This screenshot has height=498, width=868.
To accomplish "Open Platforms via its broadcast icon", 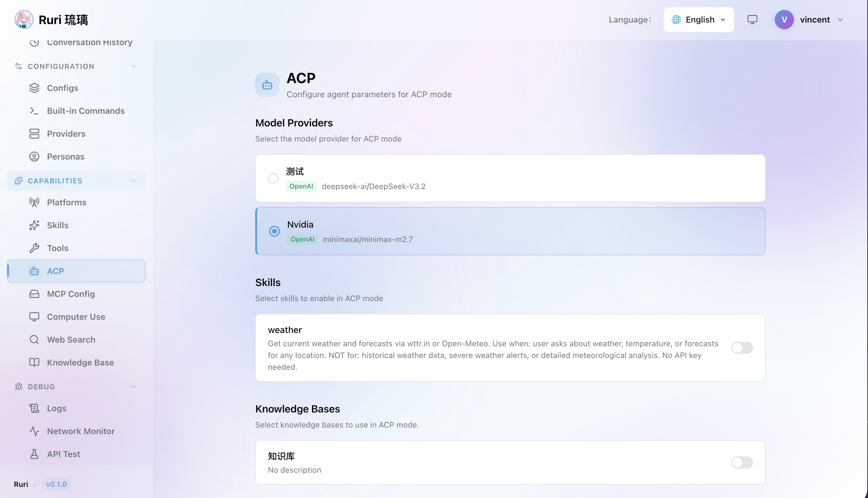I will point(34,203).
